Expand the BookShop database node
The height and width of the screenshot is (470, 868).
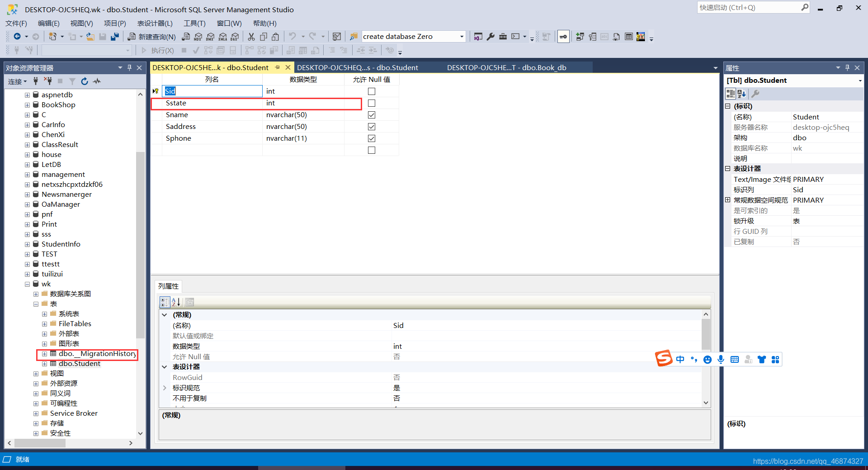[28, 105]
